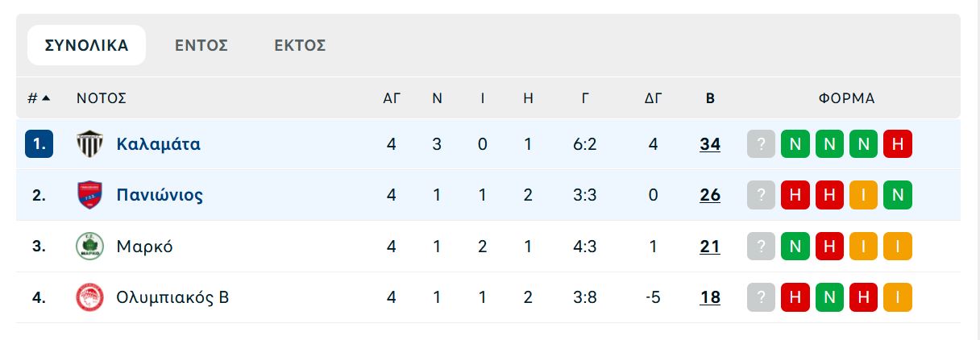Viewport: 980px width, 340px height.
Task: Open the Καλαμάτα team link
Action: (158, 144)
